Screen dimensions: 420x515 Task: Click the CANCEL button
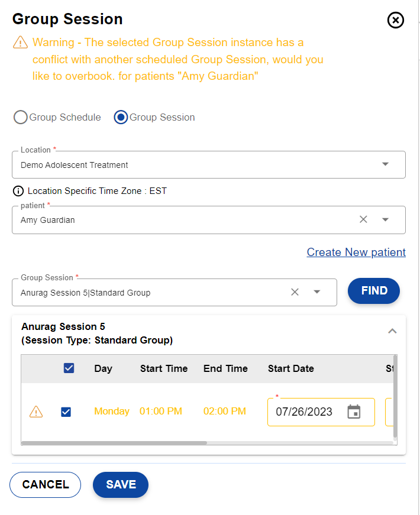(46, 485)
